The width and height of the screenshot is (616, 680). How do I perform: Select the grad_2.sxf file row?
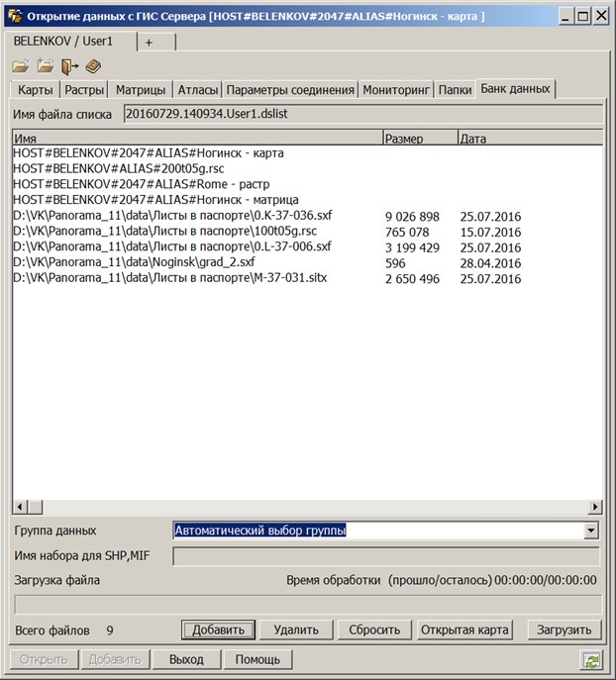point(134,263)
